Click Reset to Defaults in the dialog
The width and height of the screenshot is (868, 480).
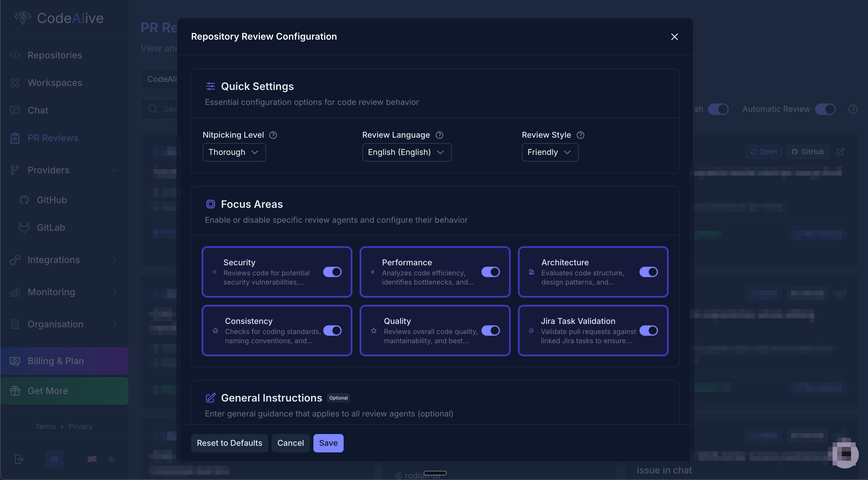pyautogui.click(x=229, y=443)
